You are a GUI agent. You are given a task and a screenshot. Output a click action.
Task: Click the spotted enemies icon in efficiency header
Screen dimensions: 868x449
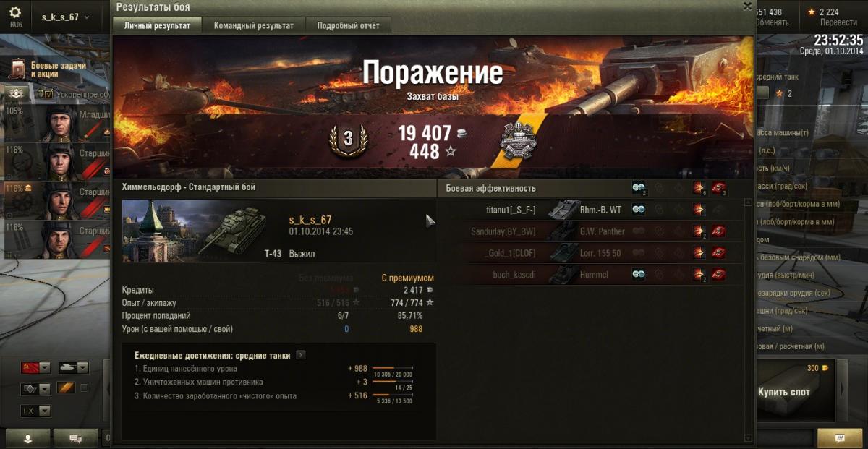[x=639, y=187]
